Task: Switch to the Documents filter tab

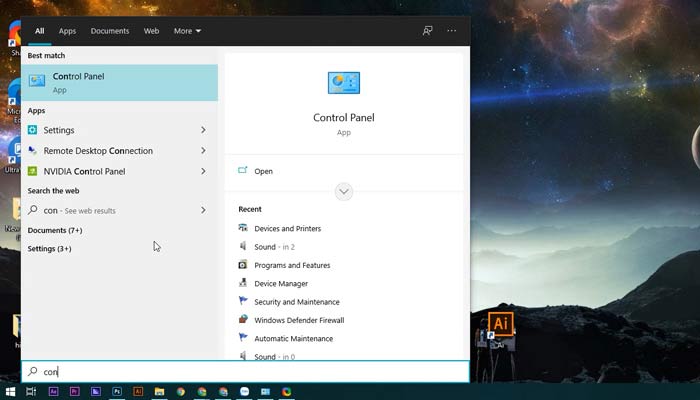Action: click(110, 31)
